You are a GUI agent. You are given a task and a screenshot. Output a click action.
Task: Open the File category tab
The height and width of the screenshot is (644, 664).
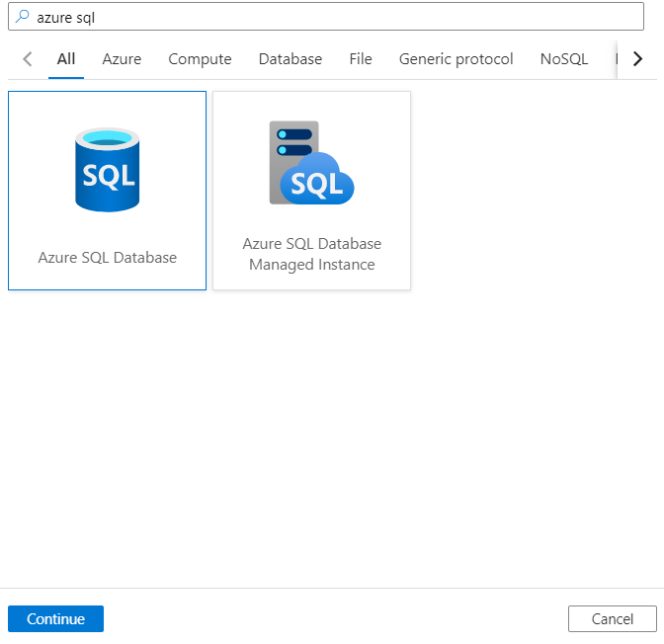(361, 59)
